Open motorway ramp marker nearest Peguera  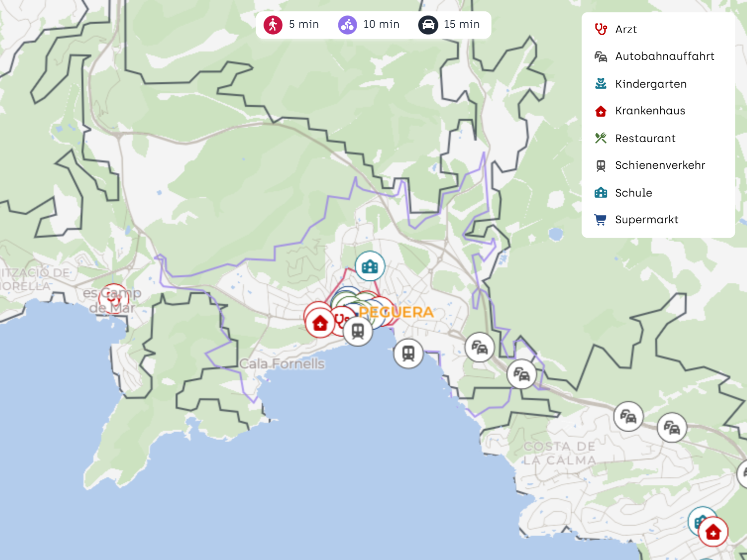click(480, 347)
